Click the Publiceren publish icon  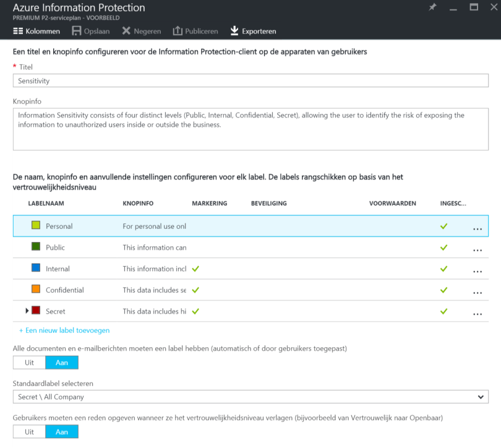178,31
